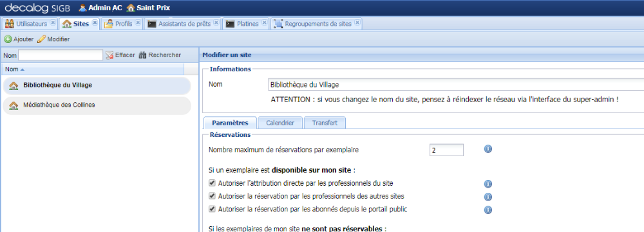Click the decalog SIGB logo
Screen dimensions: 644x232
[x=38, y=8]
